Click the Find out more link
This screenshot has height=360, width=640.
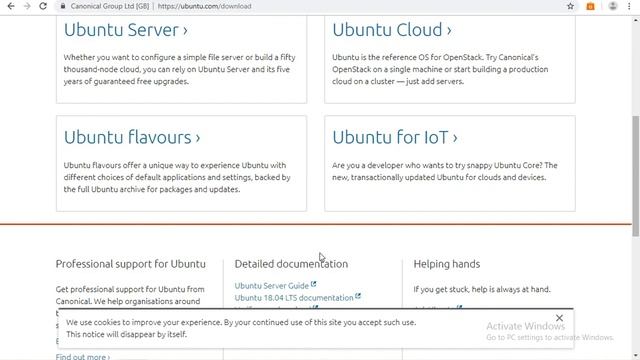[83, 356]
